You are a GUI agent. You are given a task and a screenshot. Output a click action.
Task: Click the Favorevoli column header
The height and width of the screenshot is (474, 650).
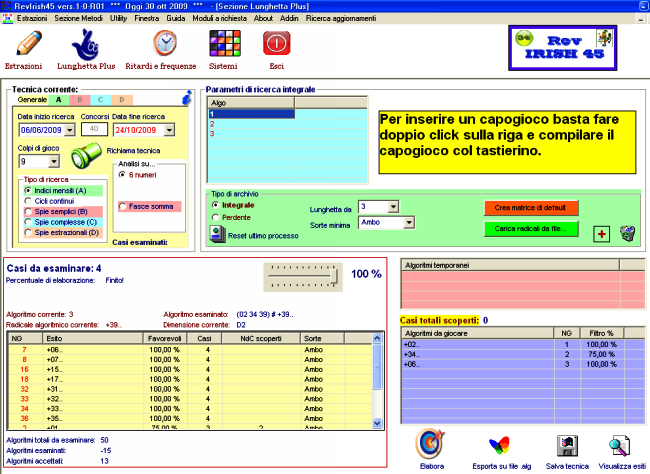click(165, 338)
